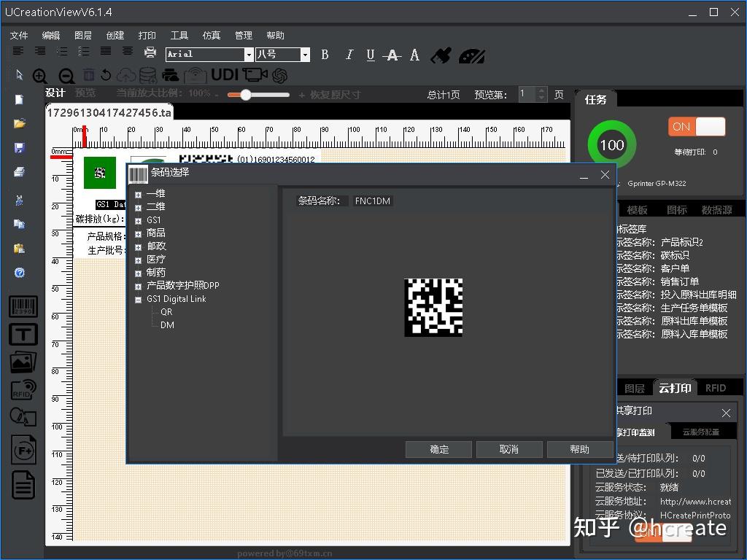Click the RFID tool icon in sidebar
The image size is (747, 560).
23,389
